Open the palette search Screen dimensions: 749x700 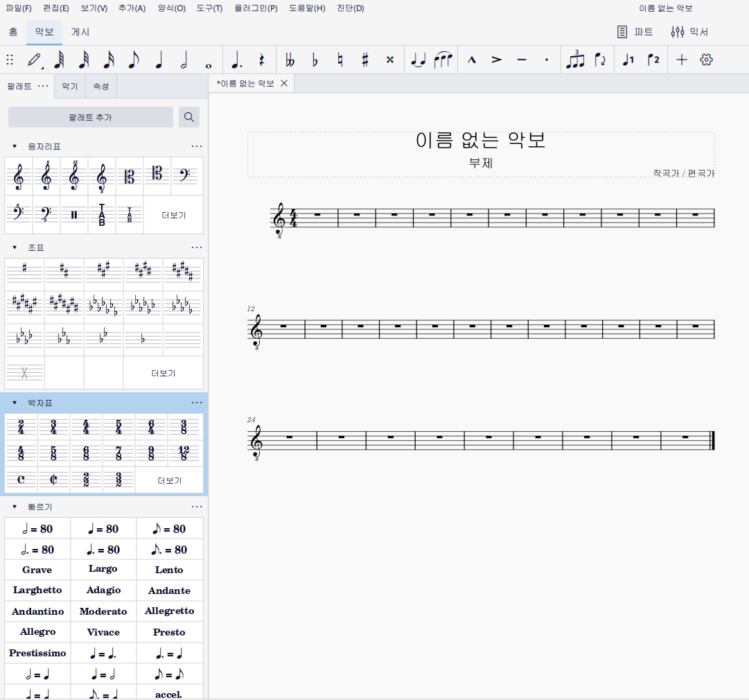pos(189,117)
